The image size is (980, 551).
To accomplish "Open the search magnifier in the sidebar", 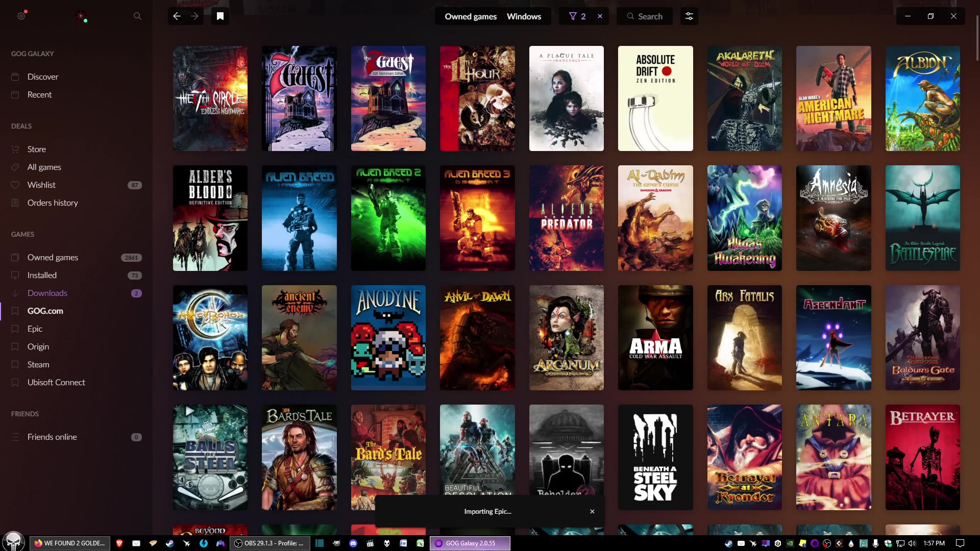I will pyautogui.click(x=137, y=16).
